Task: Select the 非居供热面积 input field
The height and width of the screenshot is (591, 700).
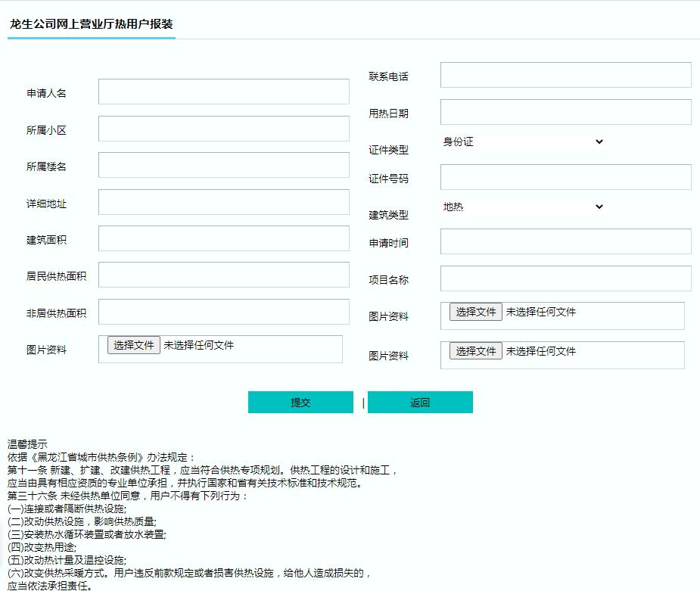Action: [x=223, y=312]
